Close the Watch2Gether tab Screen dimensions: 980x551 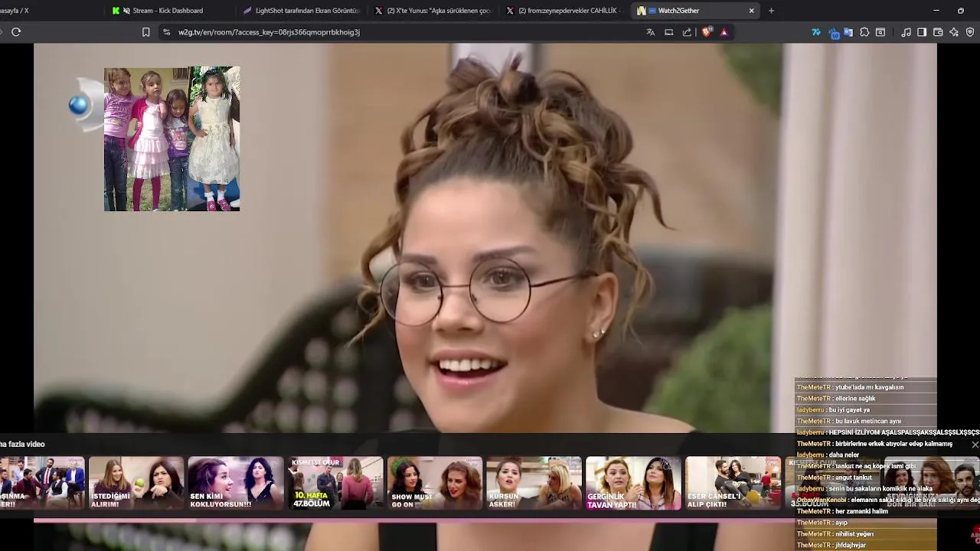[x=751, y=11]
